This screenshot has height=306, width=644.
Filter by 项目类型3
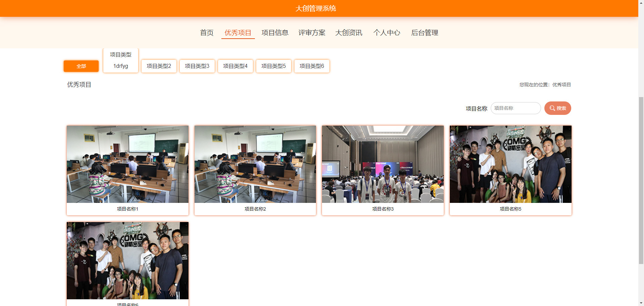[197, 66]
